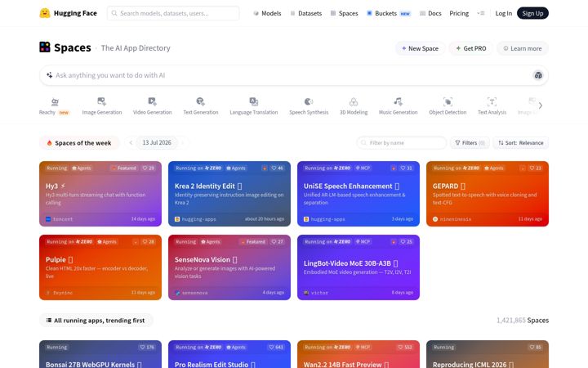Choose the Speech Synthesis category icon
The width and height of the screenshot is (588, 368).
point(309,101)
